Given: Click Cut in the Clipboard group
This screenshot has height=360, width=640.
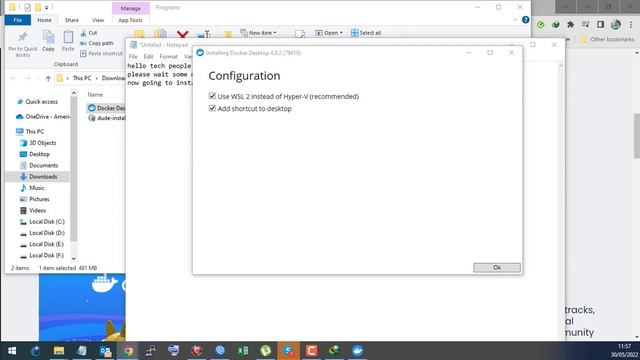Looking at the screenshot, I should [89, 33].
